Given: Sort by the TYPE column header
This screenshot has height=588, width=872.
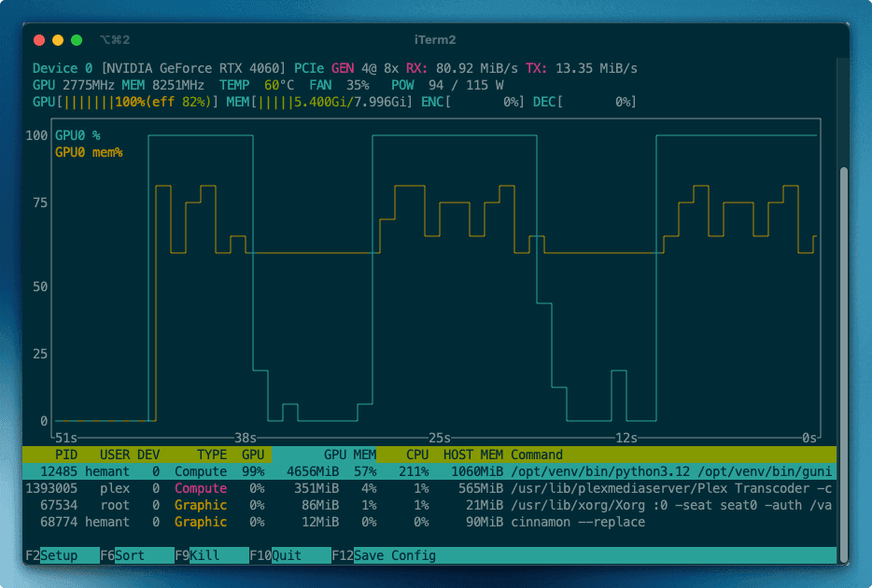Looking at the screenshot, I should pyautogui.click(x=212, y=455).
